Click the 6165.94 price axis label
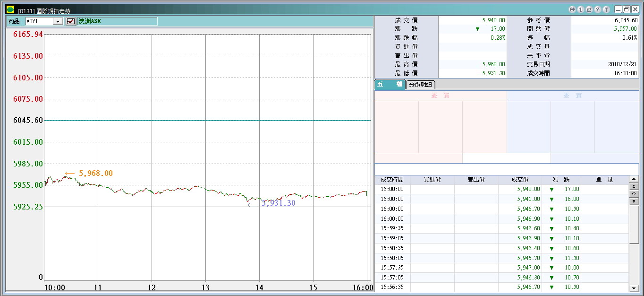Image resolution: width=644 pixels, height=296 pixels. point(28,35)
